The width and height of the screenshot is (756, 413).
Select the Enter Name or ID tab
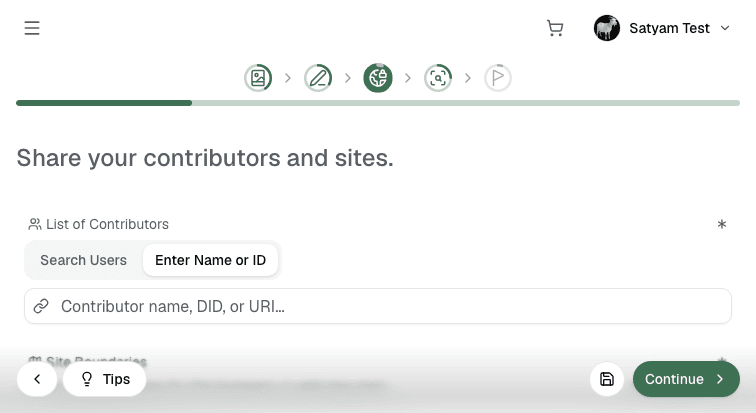point(210,260)
